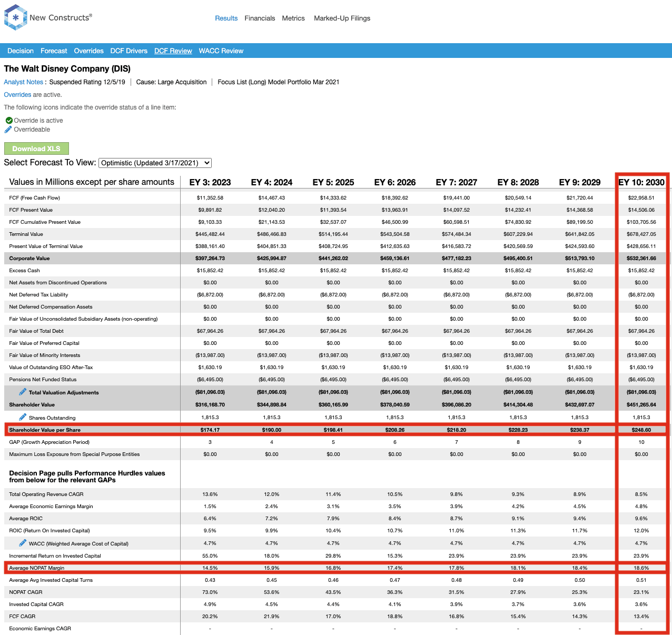Click Corporate Value $532,361.66 for 2030
672x635 pixels.
tap(641, 259)
